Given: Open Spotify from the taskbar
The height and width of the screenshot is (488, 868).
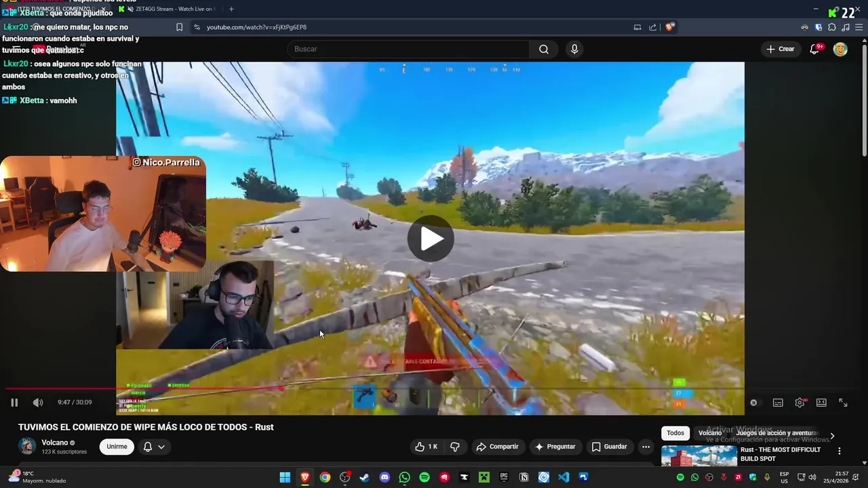Looking at the screenshot, I should click(425, 477).
